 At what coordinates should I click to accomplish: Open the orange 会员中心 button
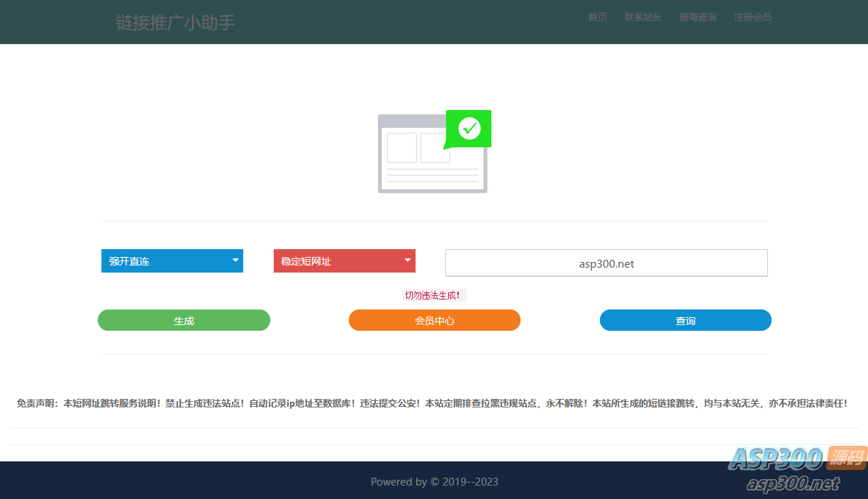pyautogui.click(x=434, y=320)
